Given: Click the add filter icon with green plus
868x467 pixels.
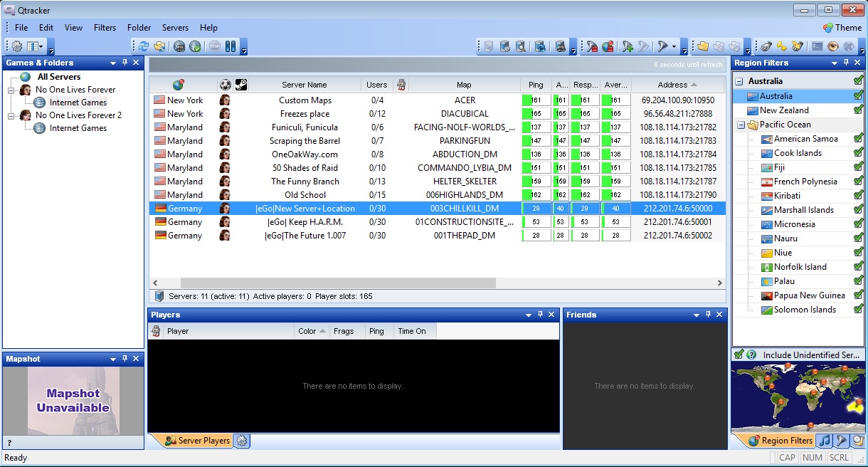Looking at the screenshot, I should point(628,46).
